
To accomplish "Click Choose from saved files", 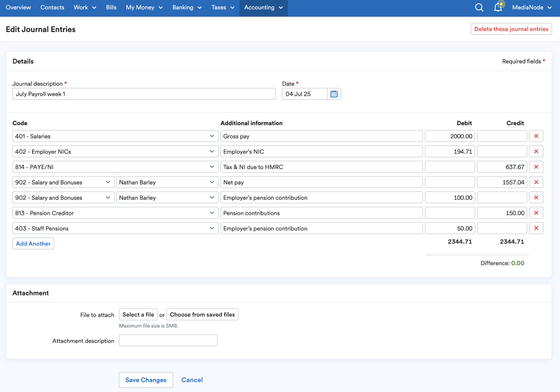I will pyautogui.click(x=202, y=314).
